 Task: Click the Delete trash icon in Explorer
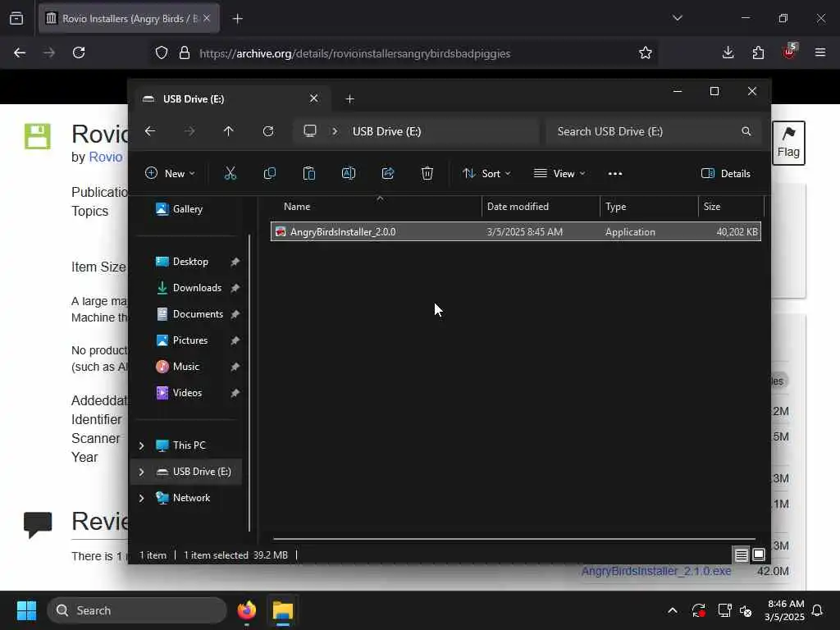point(427,173)
